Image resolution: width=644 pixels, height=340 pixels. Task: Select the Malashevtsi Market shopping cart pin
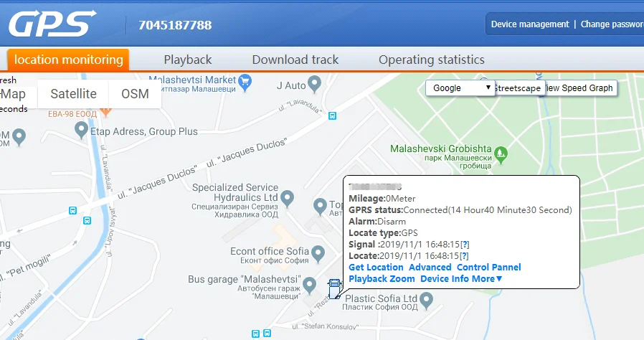coord(245,82)
